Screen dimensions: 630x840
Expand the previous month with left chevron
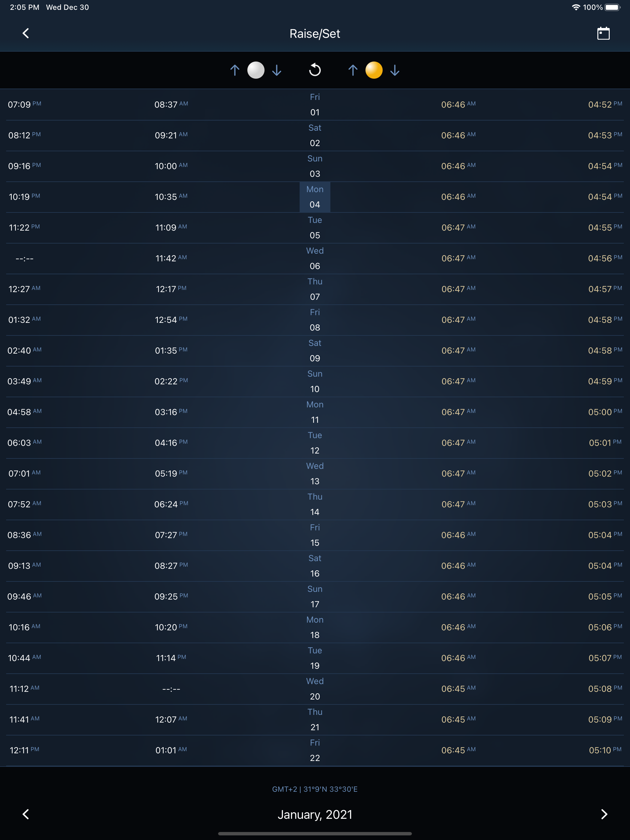[26, 814]
